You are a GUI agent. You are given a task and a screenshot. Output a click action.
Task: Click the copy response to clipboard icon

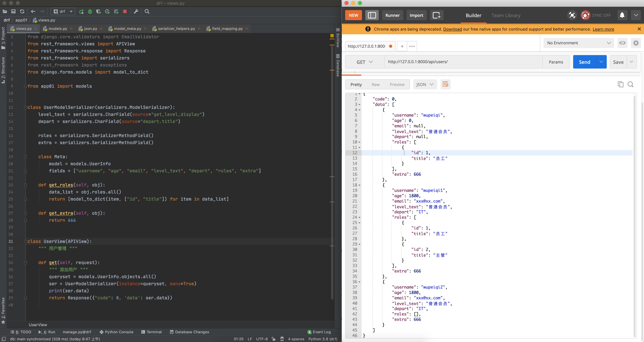click(620, 84)
